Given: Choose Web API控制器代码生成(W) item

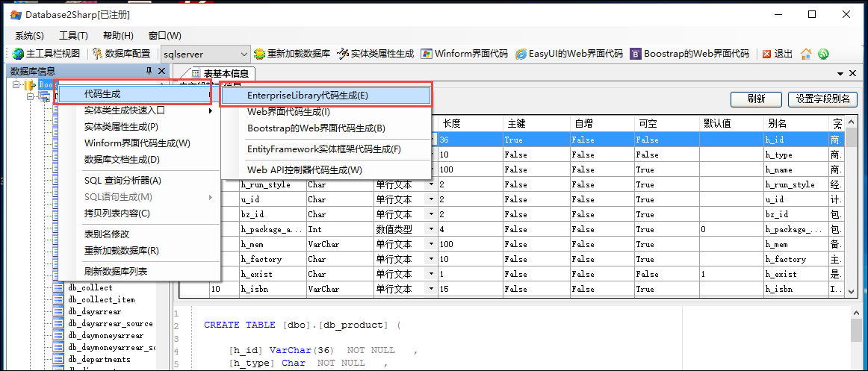Looking at the screenshot, I should tap(326, 170).
